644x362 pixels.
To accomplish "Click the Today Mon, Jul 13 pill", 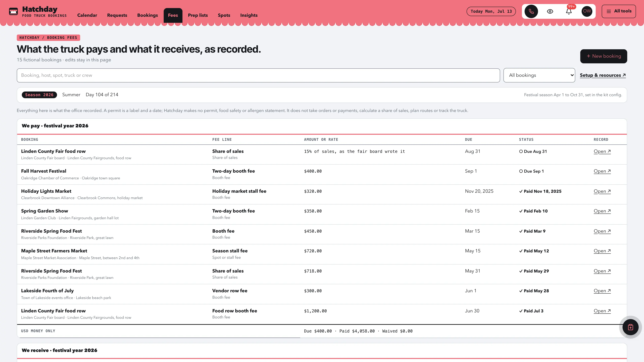I will point(491,11).
